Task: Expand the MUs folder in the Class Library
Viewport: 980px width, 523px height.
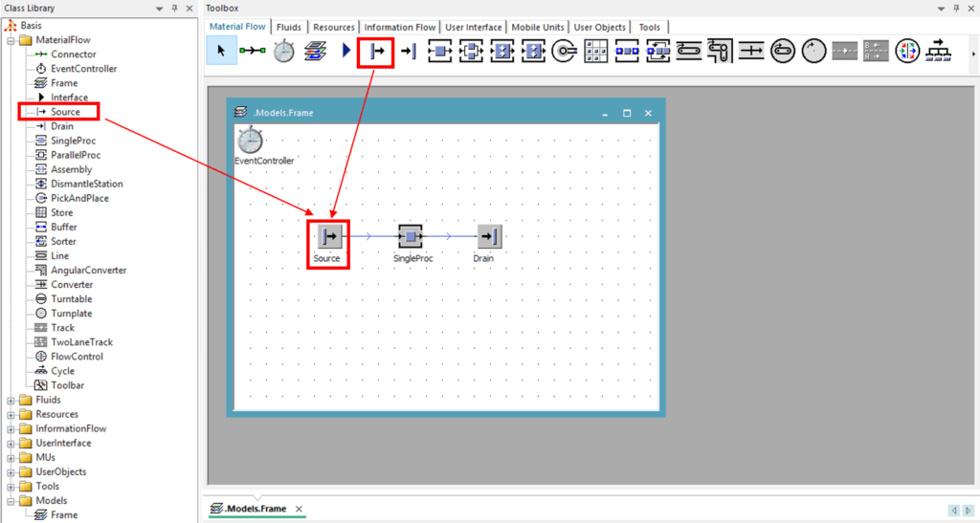Action: point(11,457)
